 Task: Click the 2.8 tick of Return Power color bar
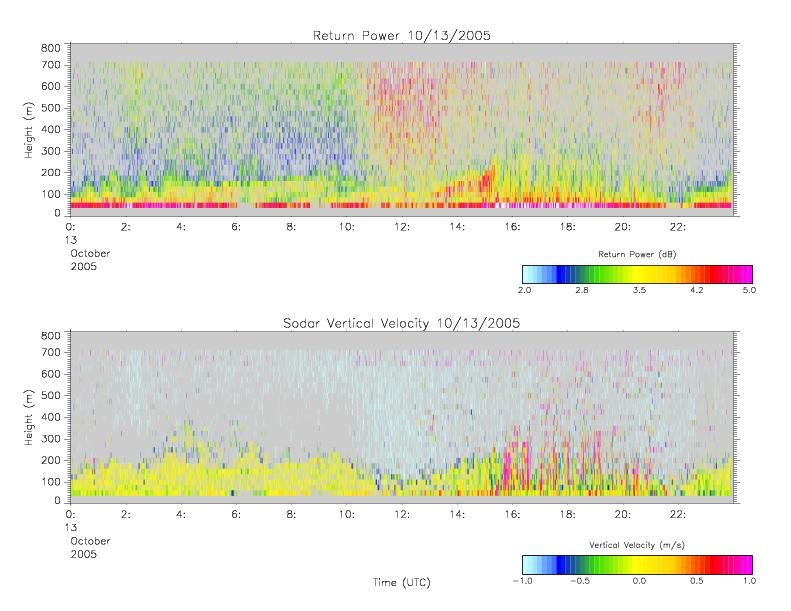tap(582, 290)
